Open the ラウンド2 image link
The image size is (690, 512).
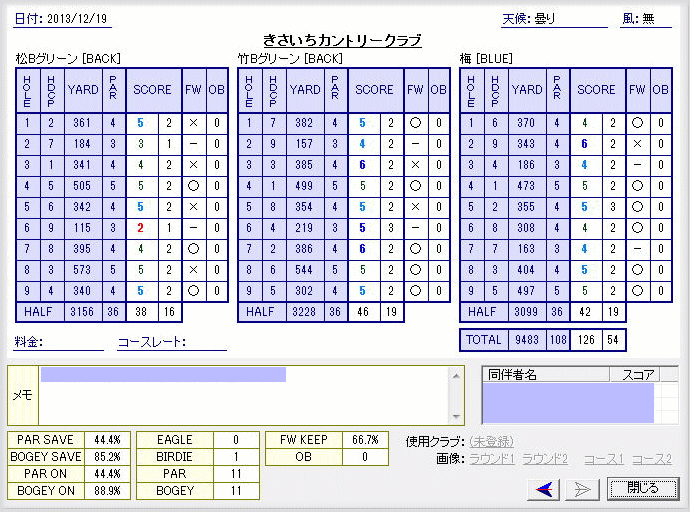coord(545,459)
